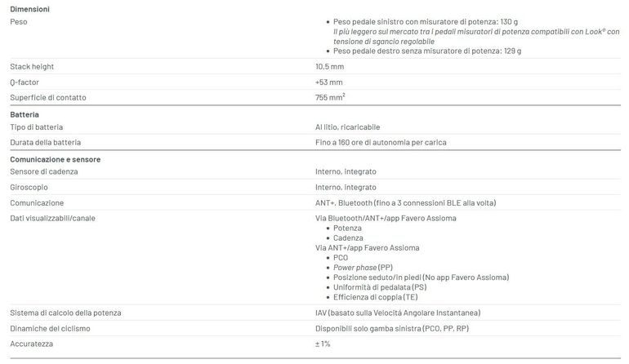Select the Dati visualizzabili/canale label
The height and width of the screenshot is (364, 629).
tap(52, 219)
